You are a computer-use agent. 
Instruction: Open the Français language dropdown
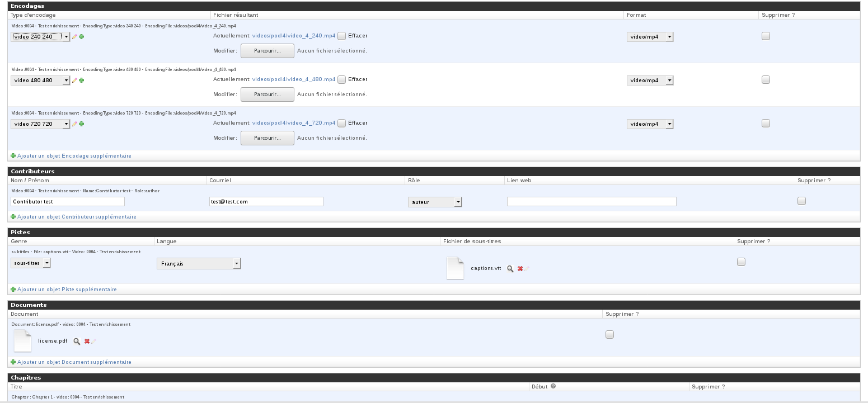tap(199, 263)
